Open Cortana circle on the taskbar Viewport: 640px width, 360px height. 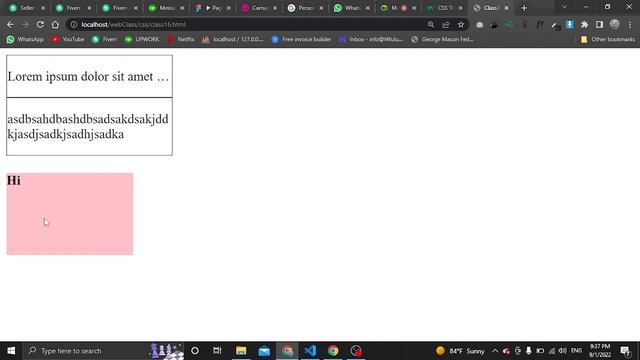195,351
